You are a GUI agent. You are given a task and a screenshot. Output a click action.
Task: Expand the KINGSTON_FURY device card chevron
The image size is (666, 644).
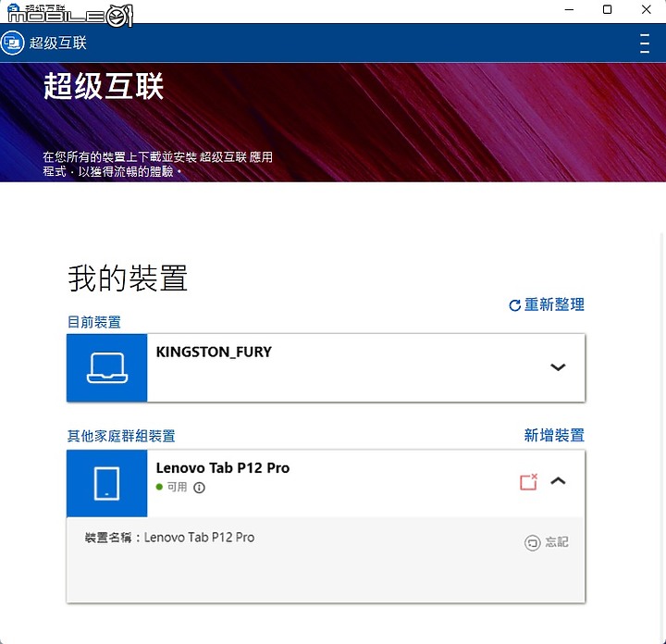(558, 367)
